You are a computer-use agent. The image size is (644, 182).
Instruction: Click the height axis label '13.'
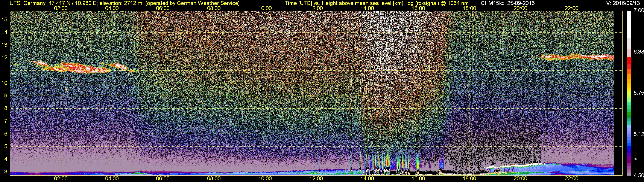5,45
